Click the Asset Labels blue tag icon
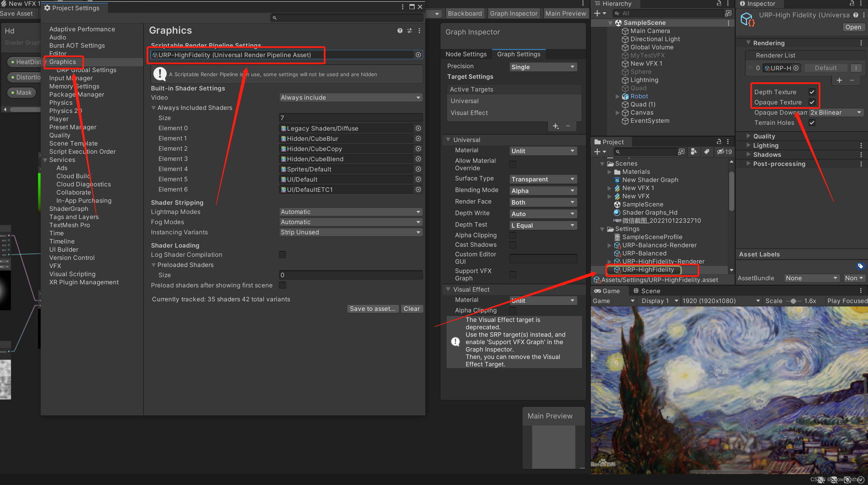Screen dimensions: 868x485 860,266
